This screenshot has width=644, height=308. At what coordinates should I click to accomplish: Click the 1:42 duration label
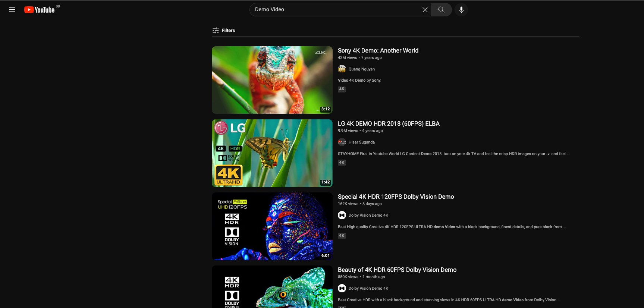[326, 182]
